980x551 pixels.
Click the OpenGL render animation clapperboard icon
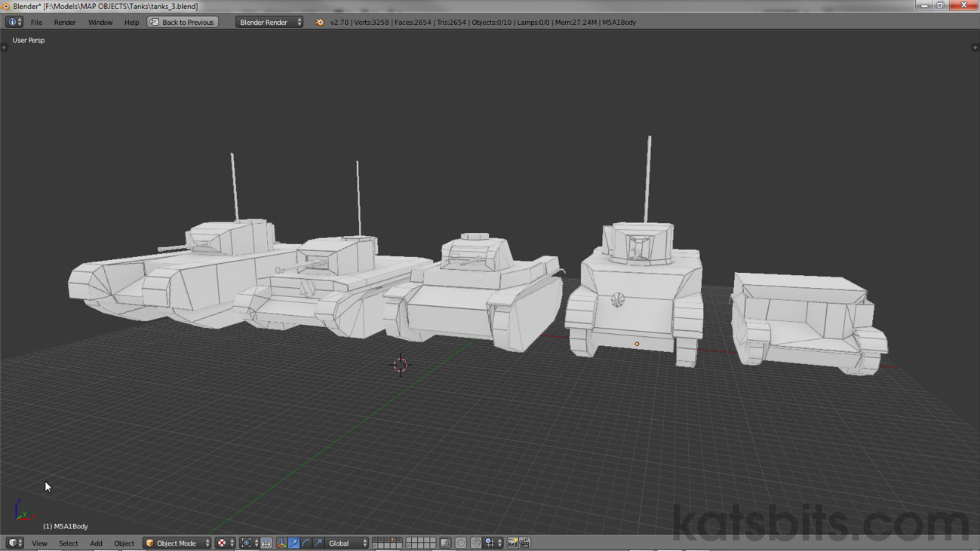pos(524,543)
